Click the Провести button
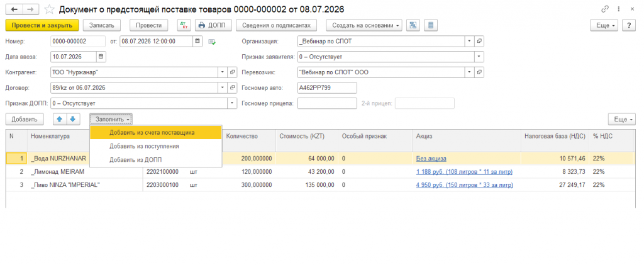 [x=149, y=25]
